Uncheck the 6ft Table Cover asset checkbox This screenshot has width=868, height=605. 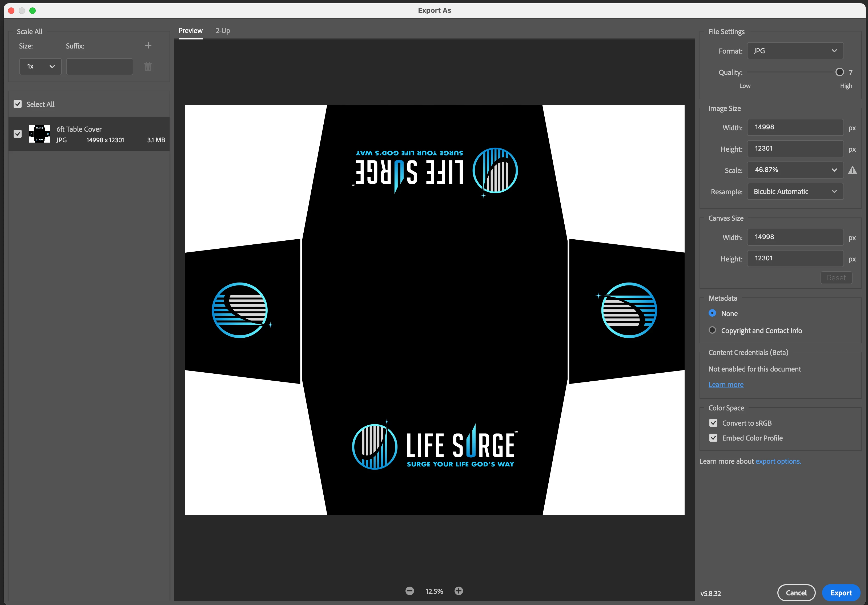[18, 134]
